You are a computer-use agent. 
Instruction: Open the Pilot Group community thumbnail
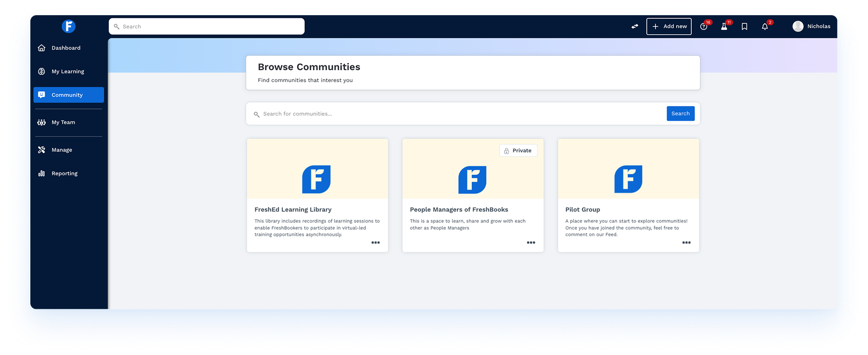point(628,169)
